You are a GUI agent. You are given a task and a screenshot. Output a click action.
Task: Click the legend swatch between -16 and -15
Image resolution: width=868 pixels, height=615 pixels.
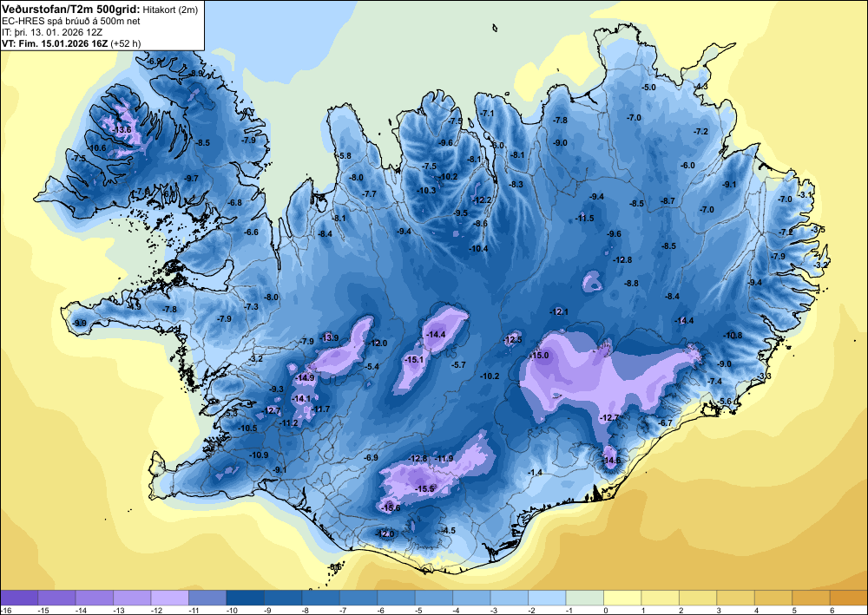point(19,598)
